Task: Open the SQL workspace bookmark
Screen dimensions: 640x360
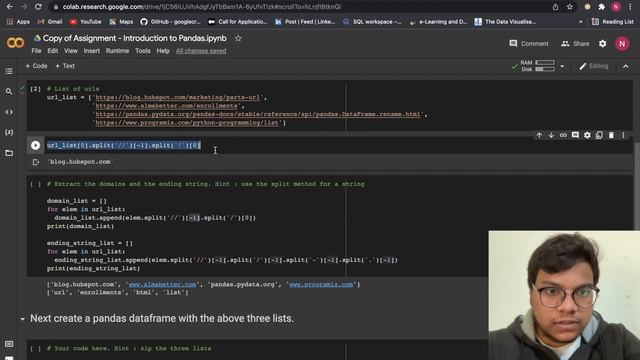Action: pos(372,22)
